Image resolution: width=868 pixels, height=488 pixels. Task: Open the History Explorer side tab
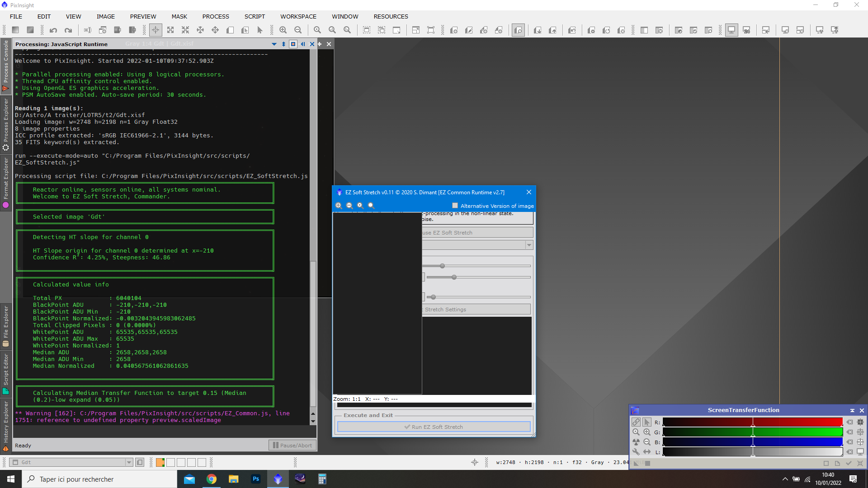tap(6, 426)
